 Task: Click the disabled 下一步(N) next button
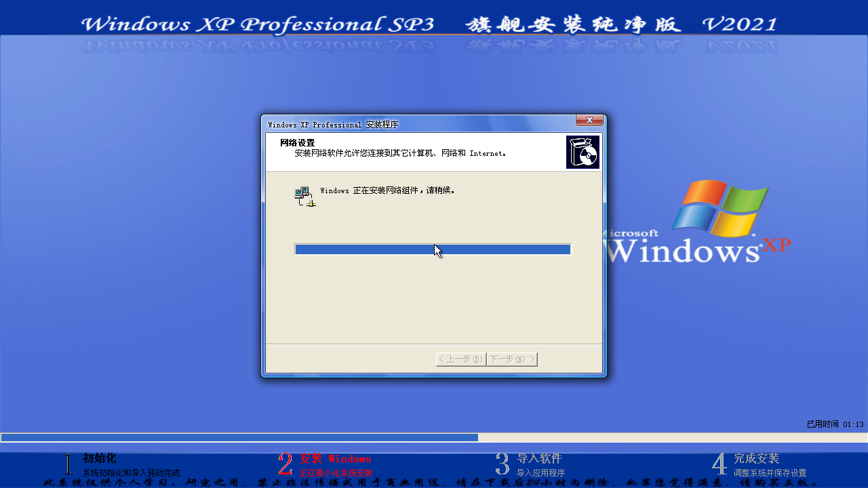coord(512,359)
